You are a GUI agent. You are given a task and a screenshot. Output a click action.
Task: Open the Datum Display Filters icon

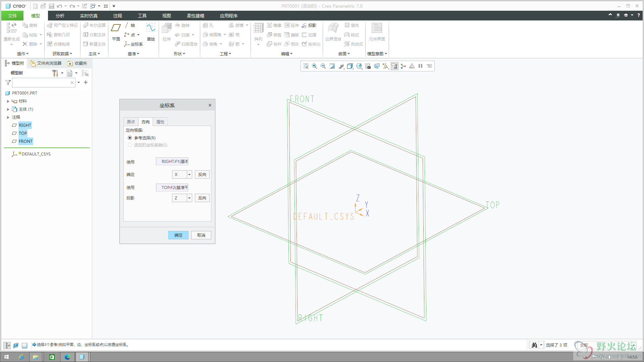click(386, 66)
